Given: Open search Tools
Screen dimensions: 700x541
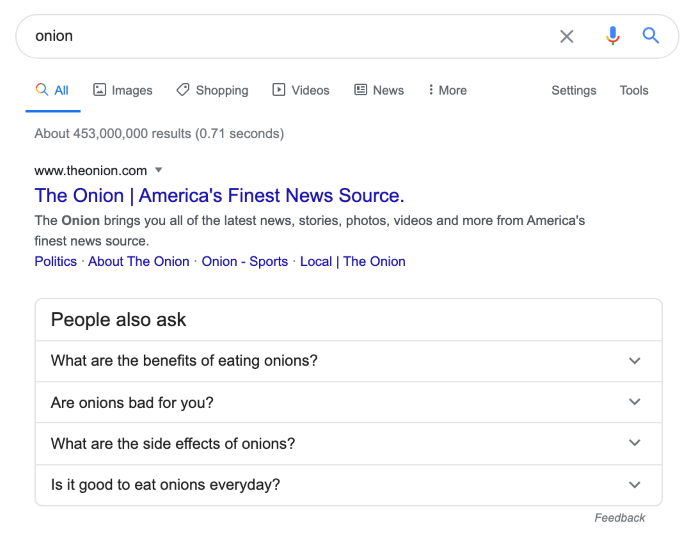Looking at the screenshot, I should click(634, 90).
